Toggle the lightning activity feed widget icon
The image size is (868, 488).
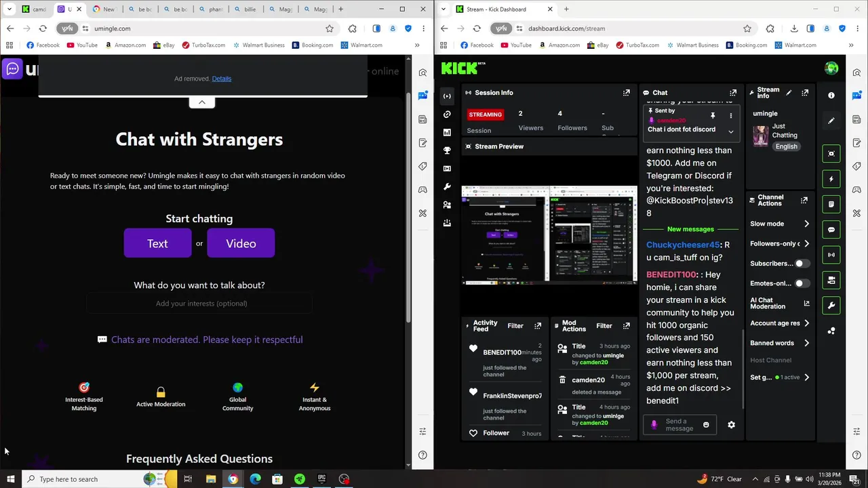(831, 179)
